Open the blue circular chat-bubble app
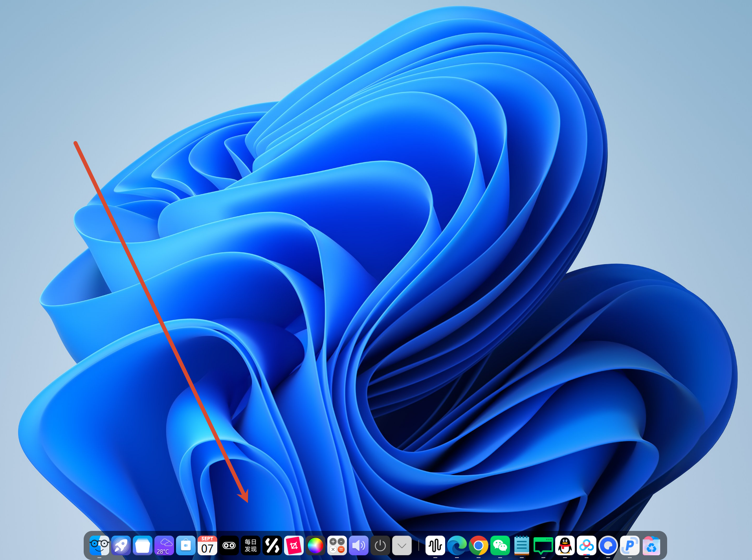 pyautogui.click(x=608, y=545)
